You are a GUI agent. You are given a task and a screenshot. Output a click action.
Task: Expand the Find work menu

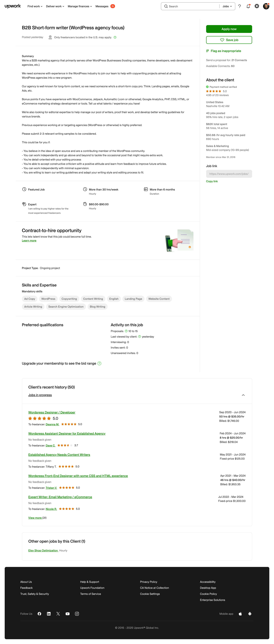click(35, 6)
